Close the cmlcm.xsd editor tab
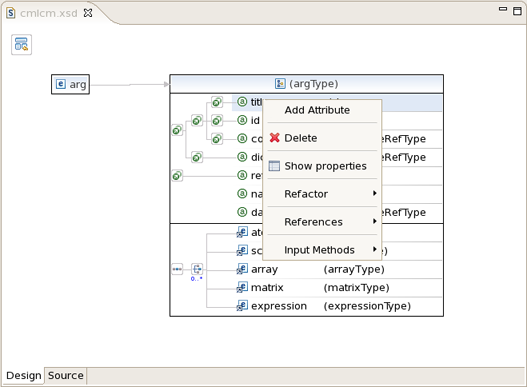Viewport: 527px width, 387px height. pos(88,13)
